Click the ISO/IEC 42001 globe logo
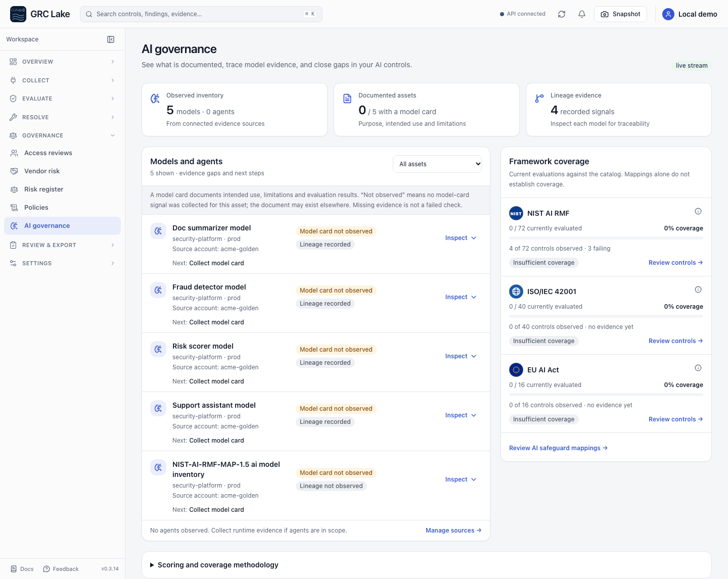This screenshot has width=728, height=579. tap(516, 292)
